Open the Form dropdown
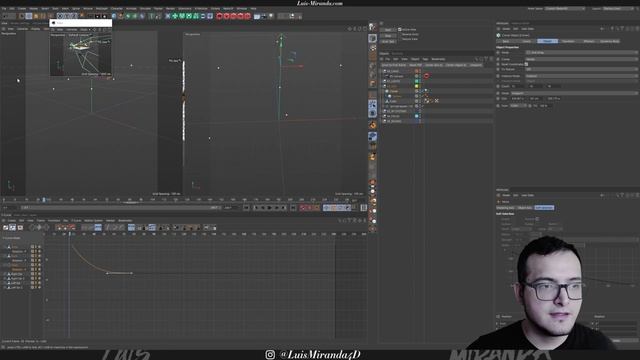Image resolution: width=640 pixels, height=360 pixels. pos(518,106)
